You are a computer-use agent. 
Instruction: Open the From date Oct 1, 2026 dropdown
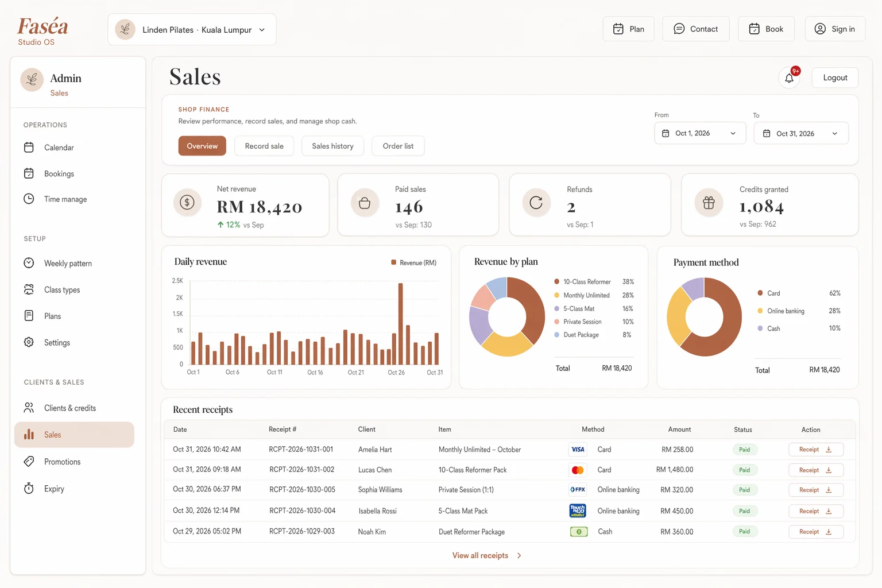700,133
